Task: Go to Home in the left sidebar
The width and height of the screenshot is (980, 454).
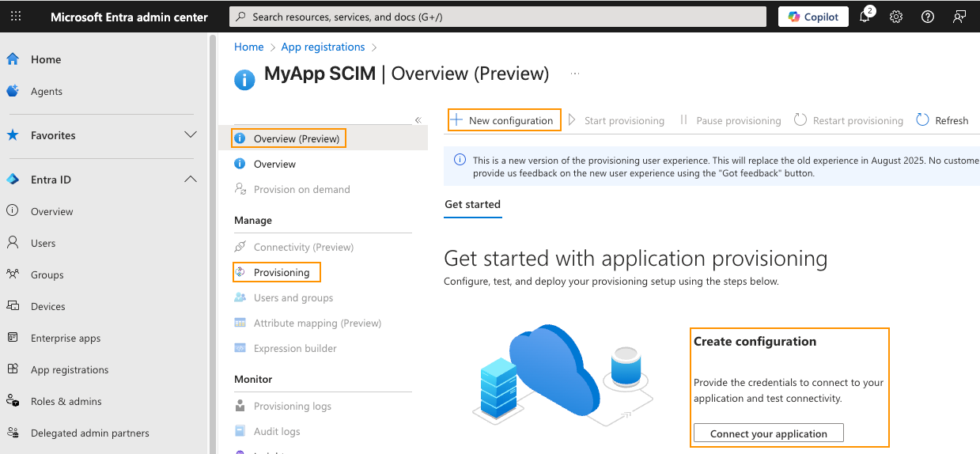Action: coord(46,59)
